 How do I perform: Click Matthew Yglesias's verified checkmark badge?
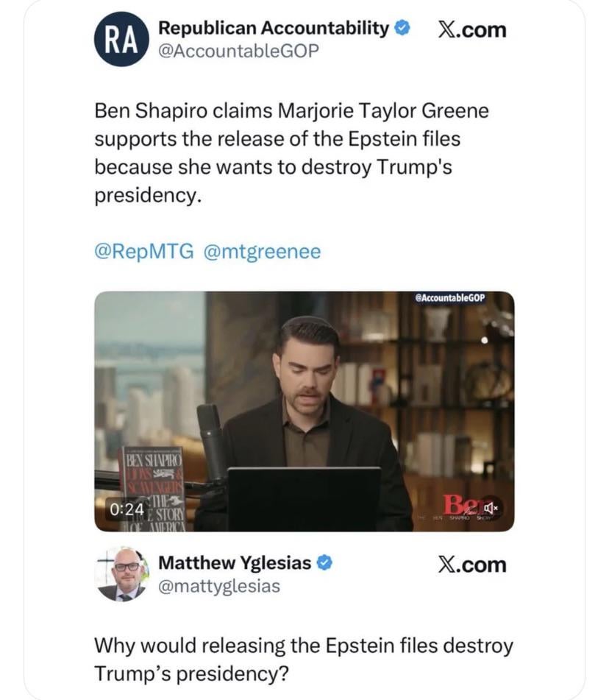click(x=324, y=563)
